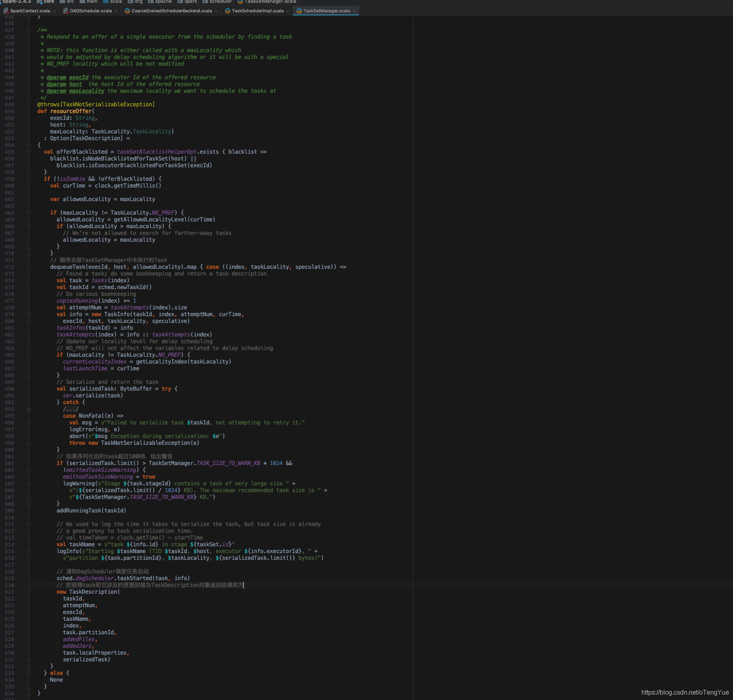Click the serializedTask) argument on line 531

click(86, 659)
